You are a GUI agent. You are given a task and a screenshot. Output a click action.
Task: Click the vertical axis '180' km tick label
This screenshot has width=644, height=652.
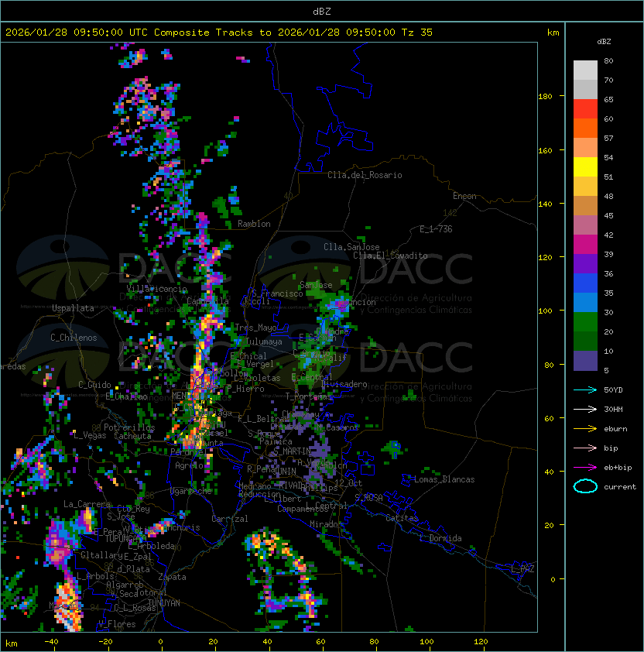tap(545, 97)
